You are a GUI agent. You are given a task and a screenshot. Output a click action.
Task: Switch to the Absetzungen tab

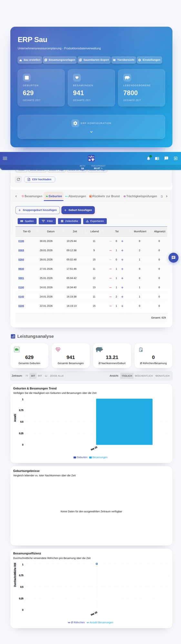pyautogui.click(x=75, y=196)
